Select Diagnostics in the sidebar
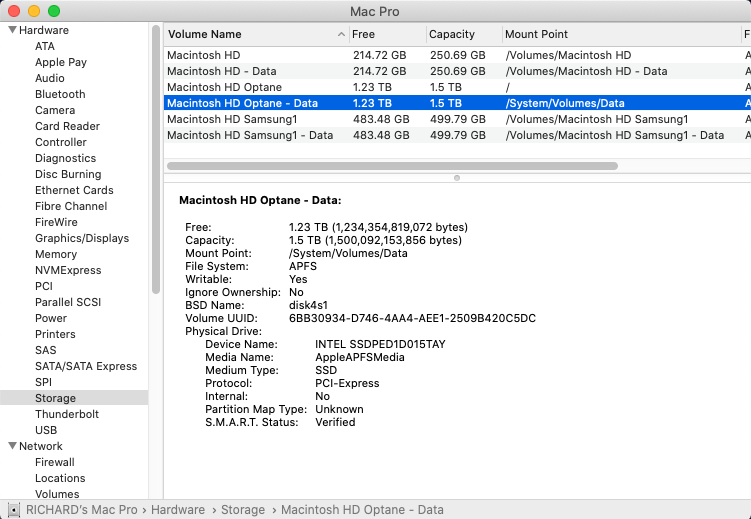This screenshot has height=519, width=751. pos(66,158)
